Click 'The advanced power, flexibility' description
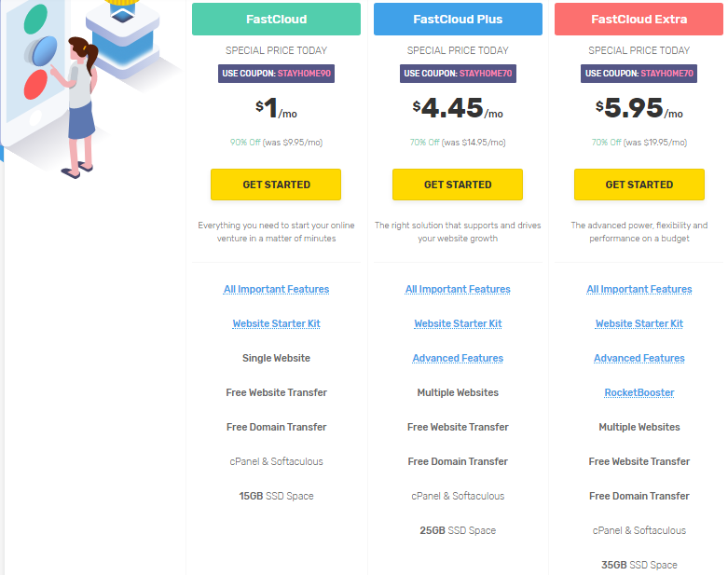 tap(639, 231)
